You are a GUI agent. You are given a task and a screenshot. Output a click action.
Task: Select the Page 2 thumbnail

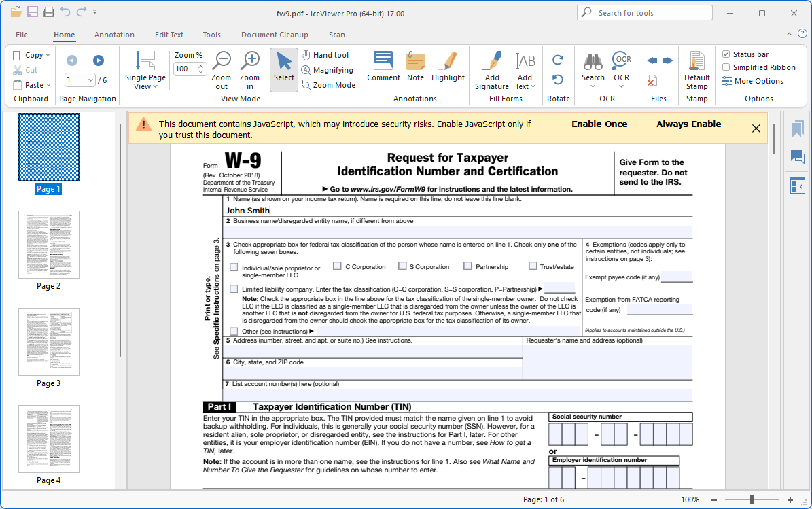coord(49,245)
